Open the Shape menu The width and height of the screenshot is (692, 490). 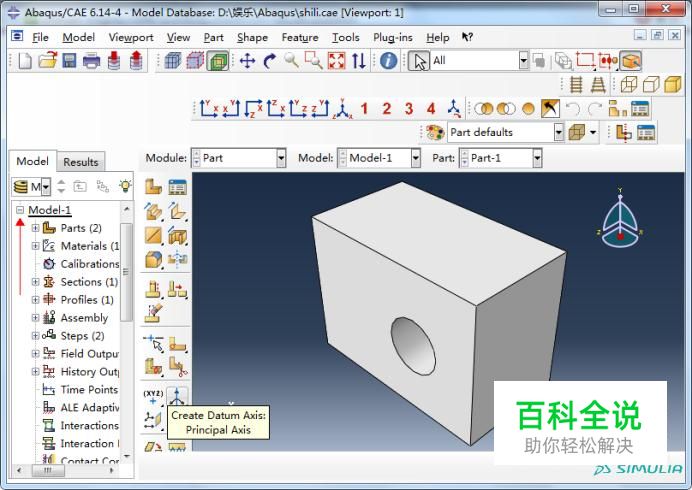pos(252,38)
